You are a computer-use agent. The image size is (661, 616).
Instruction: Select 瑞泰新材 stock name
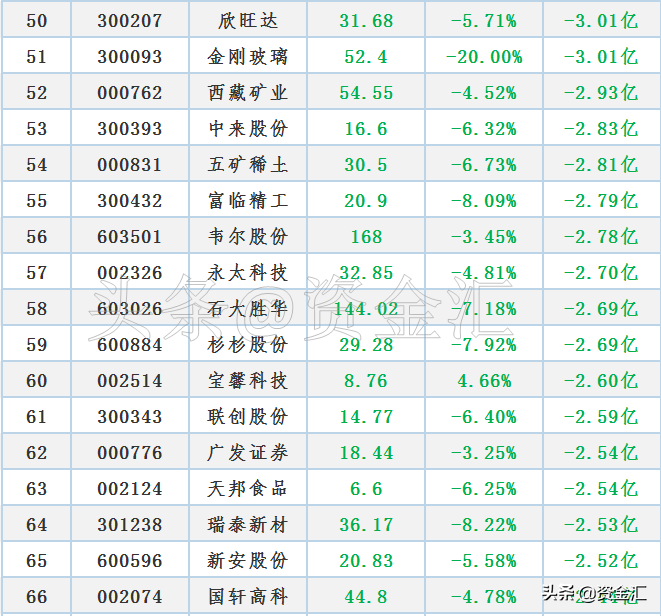tap(248, 525)
